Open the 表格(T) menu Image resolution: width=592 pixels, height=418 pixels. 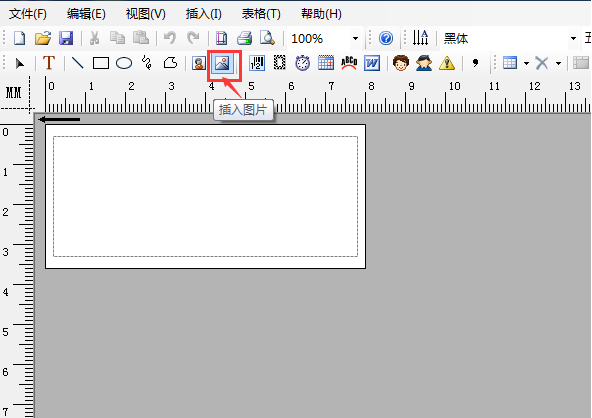[261, 14]
